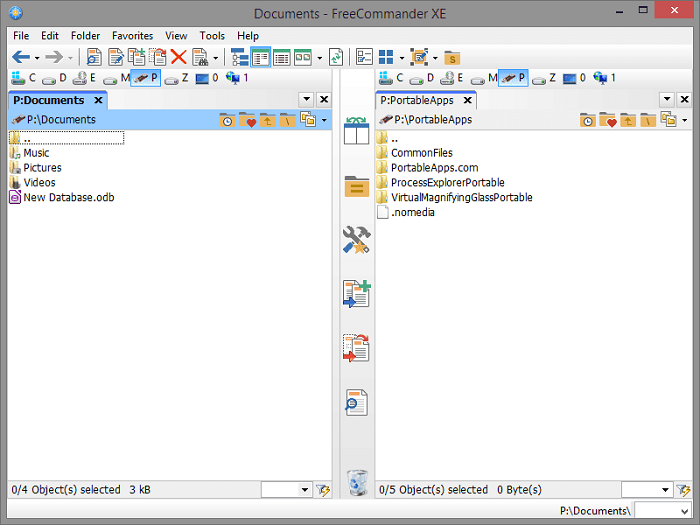Click the tools and star settings icon

coord(356,240)
